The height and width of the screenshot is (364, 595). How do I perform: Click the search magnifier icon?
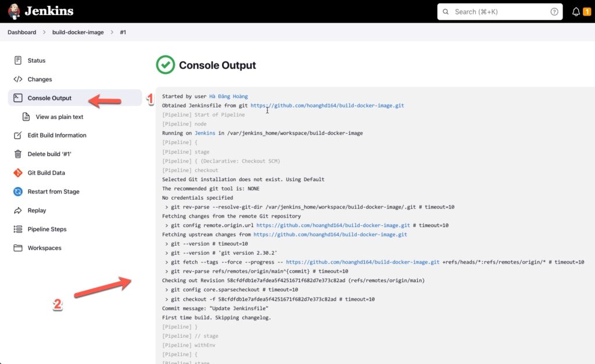pyautogui.click(x=446, y=12)
